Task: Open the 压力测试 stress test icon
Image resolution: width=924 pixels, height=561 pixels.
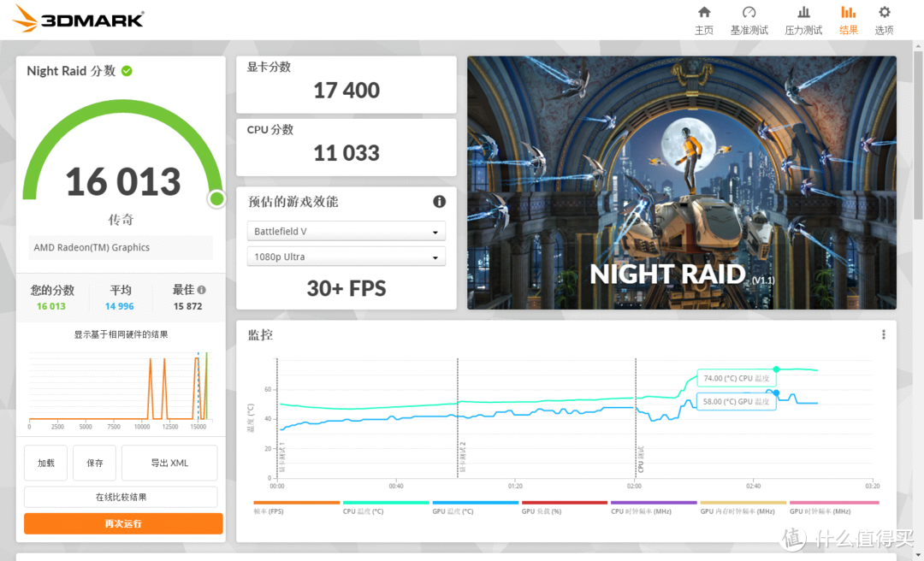Action: (803, 13)
